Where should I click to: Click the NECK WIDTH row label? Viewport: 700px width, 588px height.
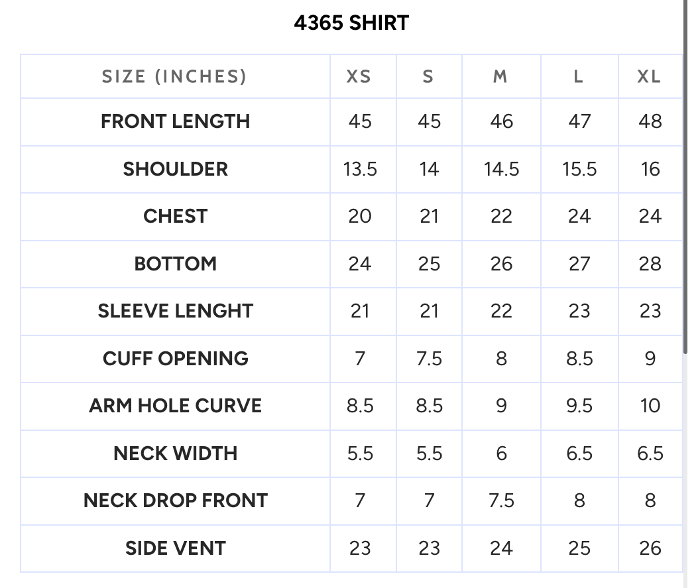pyautogui.click(x=176, y=453)
